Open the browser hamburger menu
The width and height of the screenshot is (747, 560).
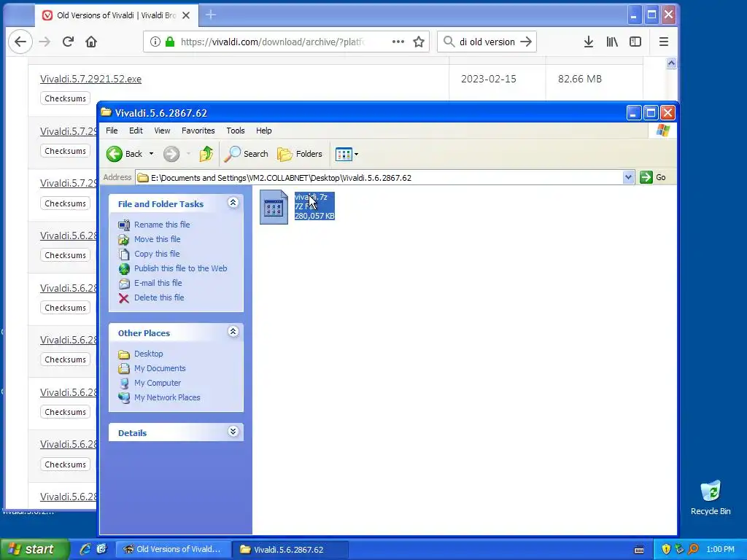point(664,42)
